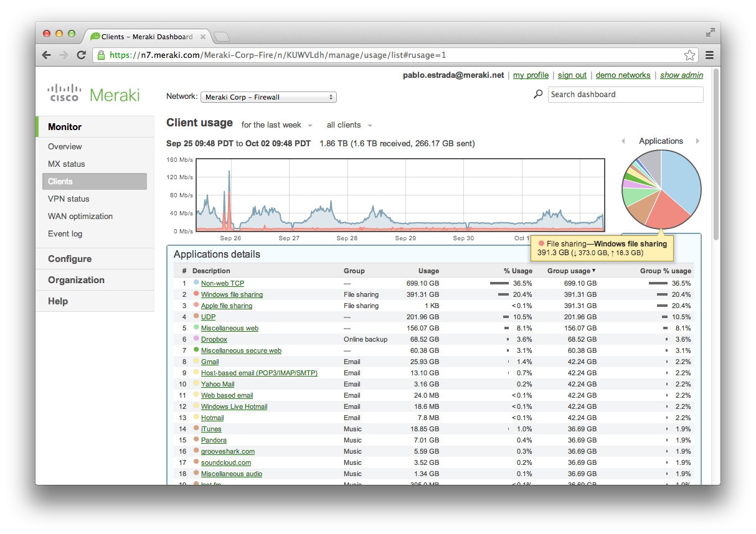Show the next pie chart with the right arrow
The width and height of the screenshot is (756, 534).
point(697,141)
